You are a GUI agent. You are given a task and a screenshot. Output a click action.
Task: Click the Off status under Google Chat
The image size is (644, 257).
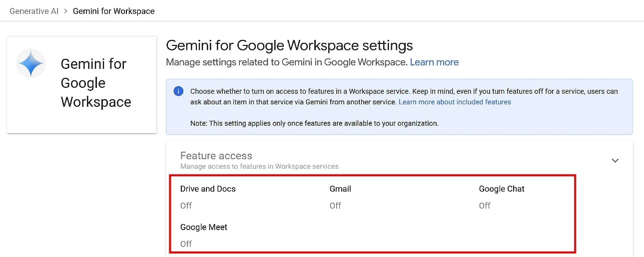click(485, 206)
